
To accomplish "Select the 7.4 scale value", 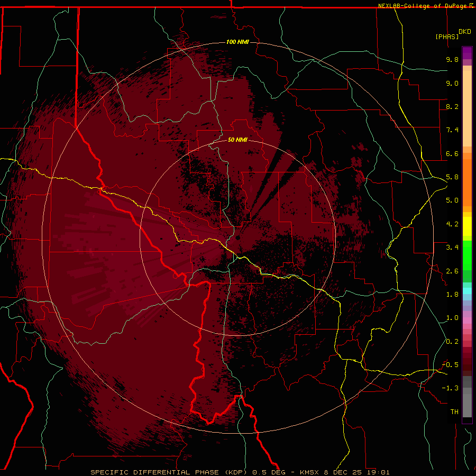I will [452, 130].
